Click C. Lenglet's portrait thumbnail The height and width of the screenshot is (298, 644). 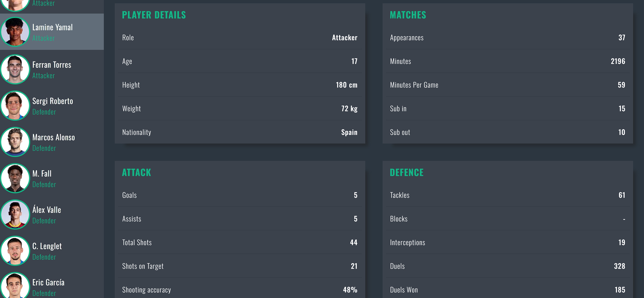[x=15, y=250]
